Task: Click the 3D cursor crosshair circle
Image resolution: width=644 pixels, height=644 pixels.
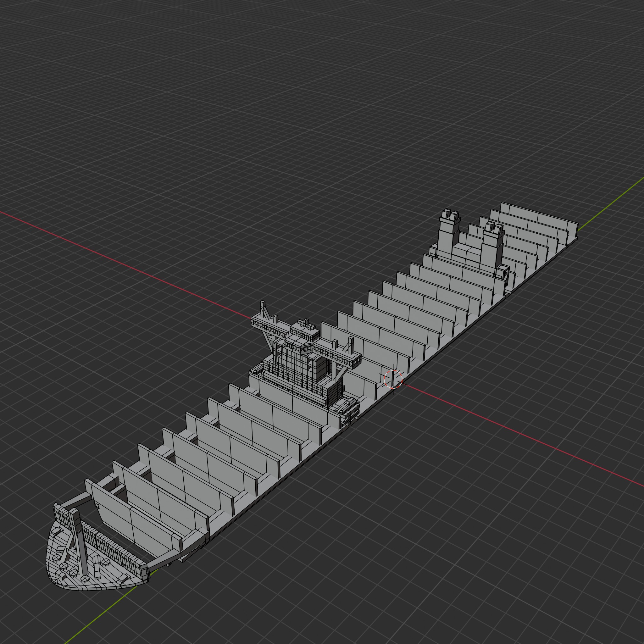Action: [x=393, y=379]
